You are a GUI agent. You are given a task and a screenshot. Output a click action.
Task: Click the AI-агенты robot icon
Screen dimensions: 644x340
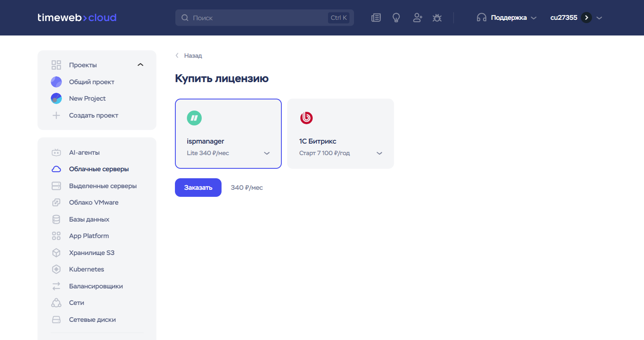[57, 153]
